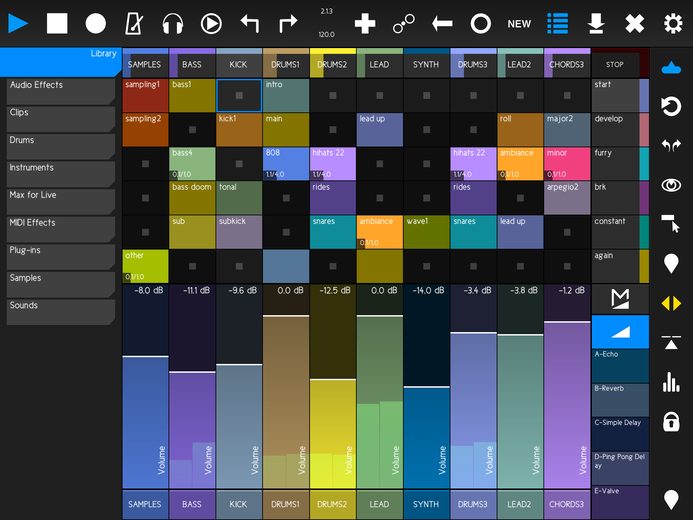Select the B-Reverb send

620,400
